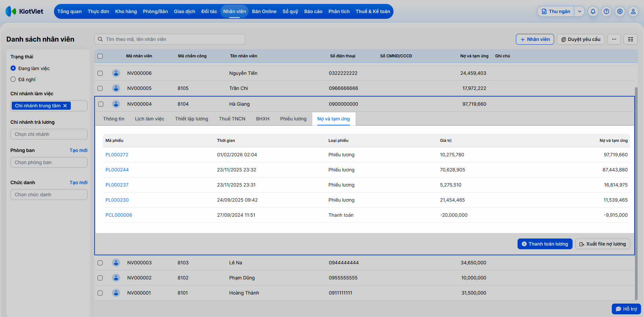Select the Đang làm việc status radio
Screen dimensions: 644x317
click(x=13, y=68)
